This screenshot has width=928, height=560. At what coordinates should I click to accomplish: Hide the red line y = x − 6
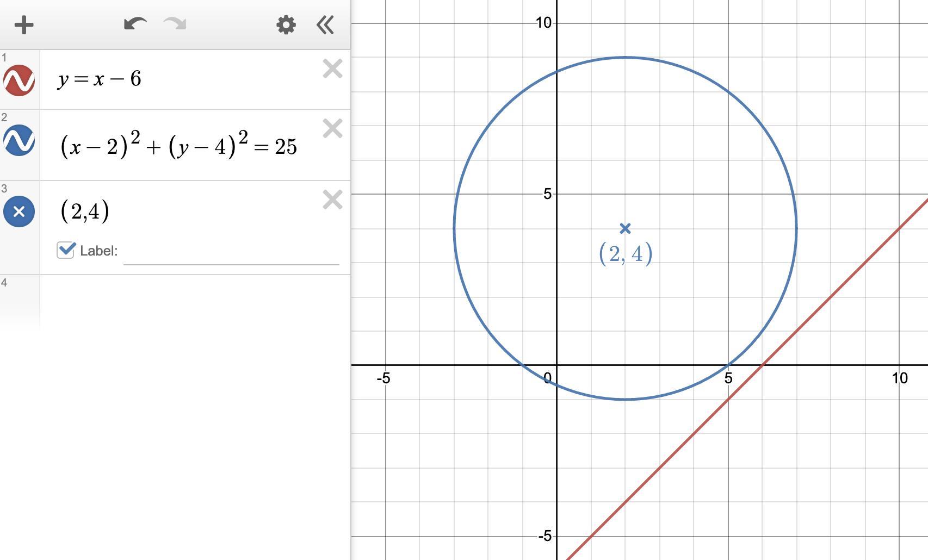pyautogui.click(x=19, y=80)
